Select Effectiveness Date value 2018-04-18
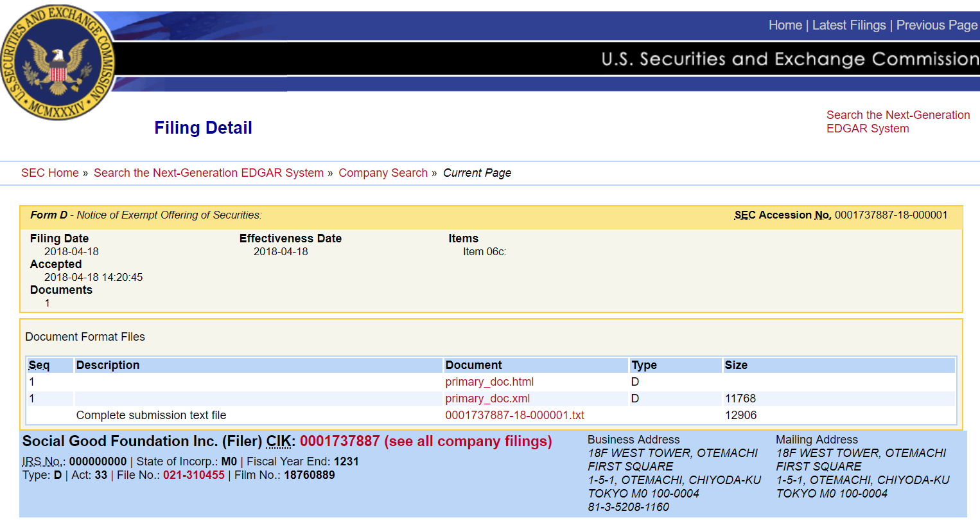 point(281,252)
